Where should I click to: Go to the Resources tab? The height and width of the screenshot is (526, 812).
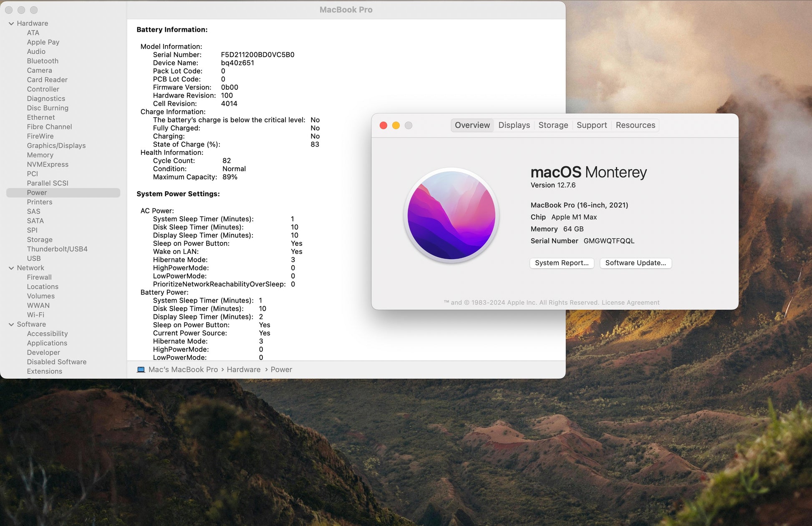click(635, 125)
